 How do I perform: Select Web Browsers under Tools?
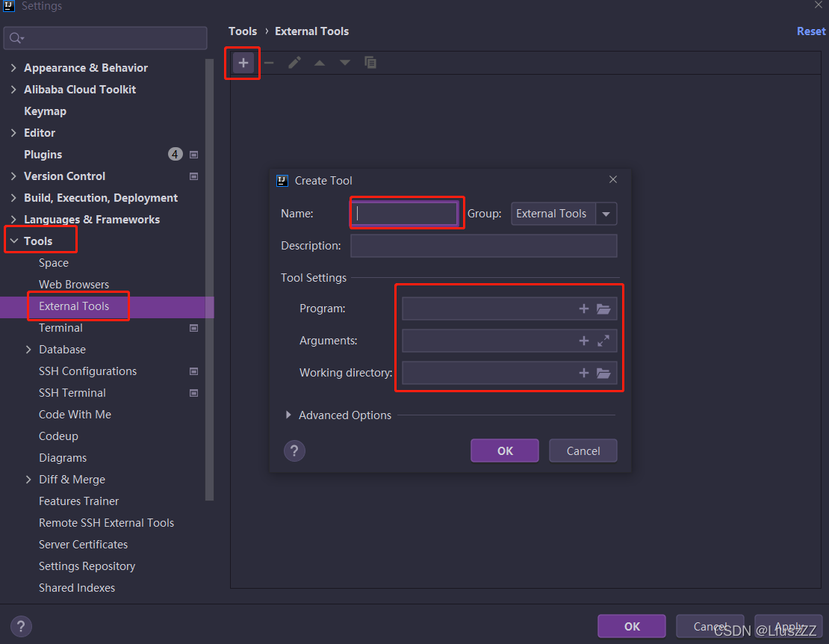click(x=73, y=285)
